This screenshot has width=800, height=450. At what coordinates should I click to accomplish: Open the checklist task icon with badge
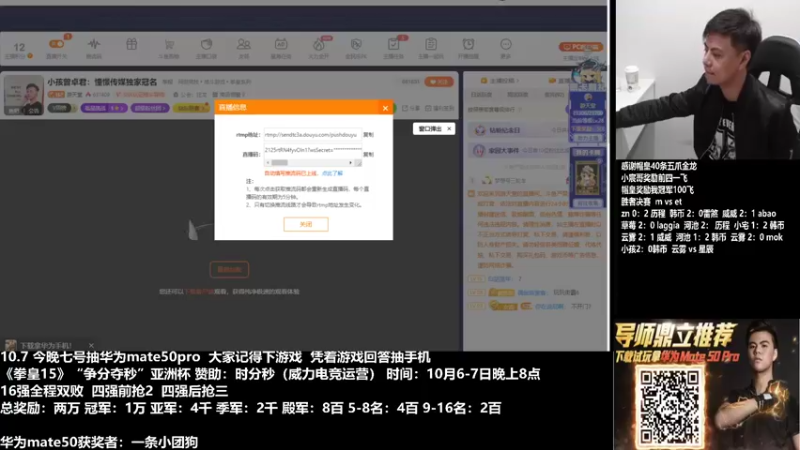394,44
